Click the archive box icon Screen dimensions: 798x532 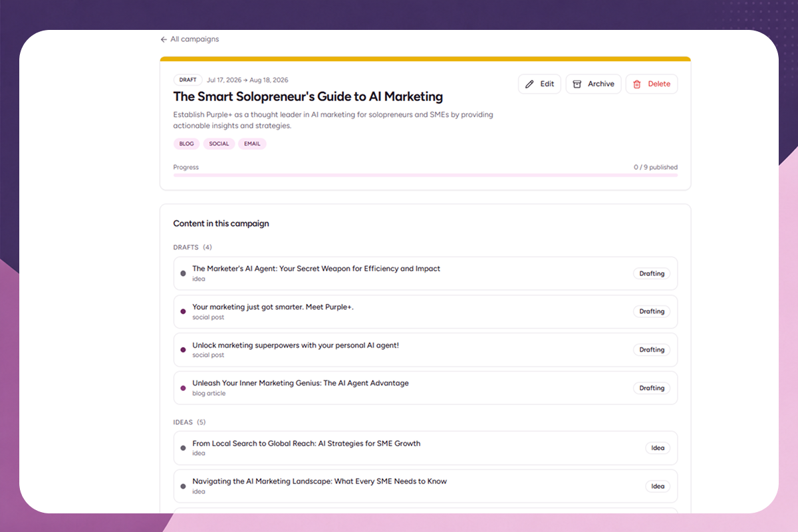(x=577, y=84)
